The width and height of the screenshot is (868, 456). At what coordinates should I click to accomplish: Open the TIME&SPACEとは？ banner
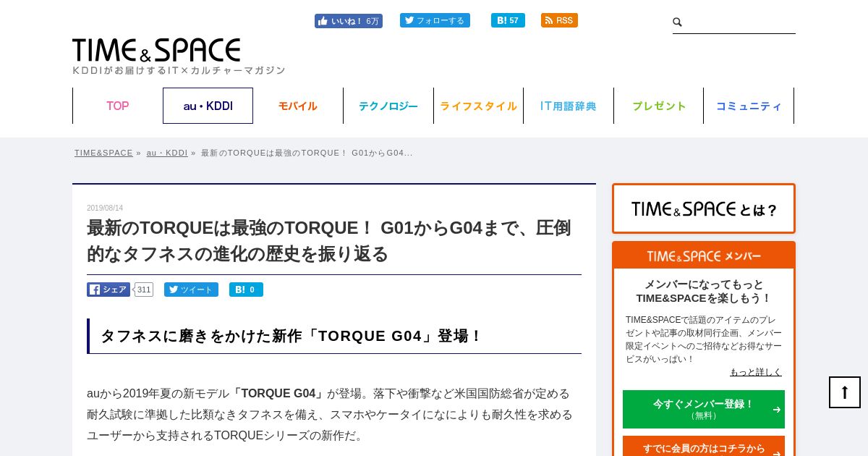pyautogui.click(x=704, y=208)
